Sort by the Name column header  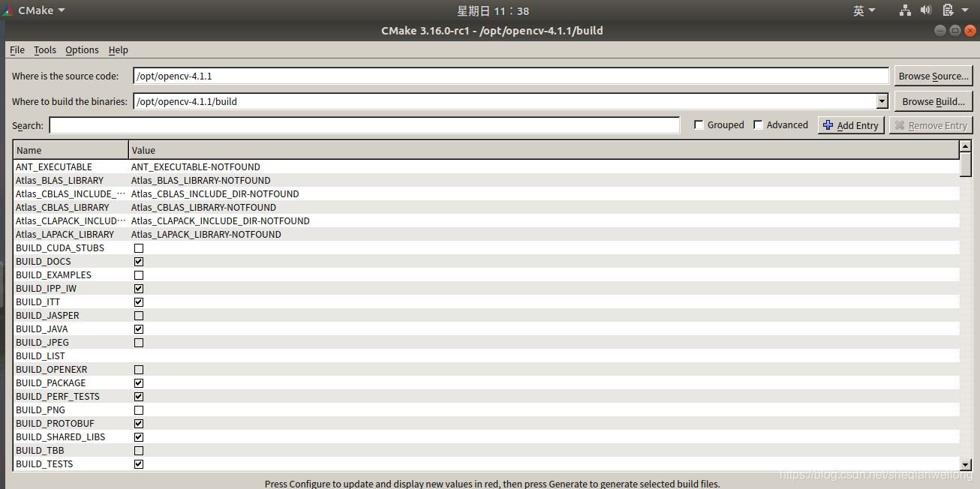[71, 150]
